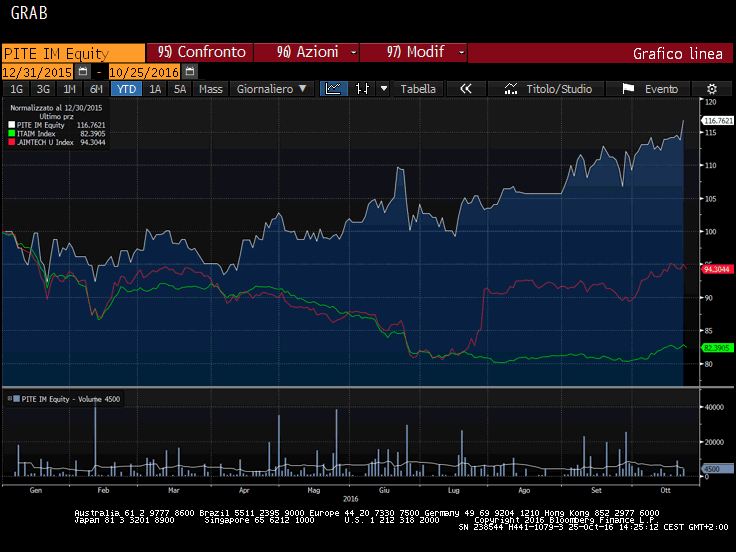Click the Mass range button
Viewport: 736px width, 552px height.
(211, 89)
